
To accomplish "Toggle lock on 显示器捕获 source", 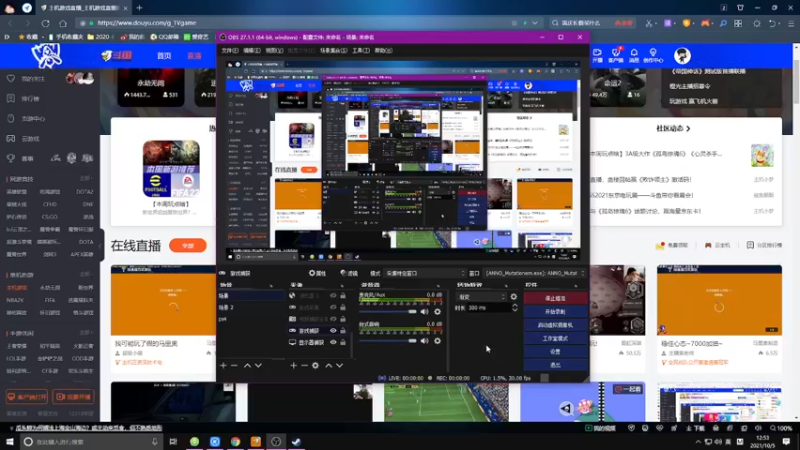I will click(343, 342).
